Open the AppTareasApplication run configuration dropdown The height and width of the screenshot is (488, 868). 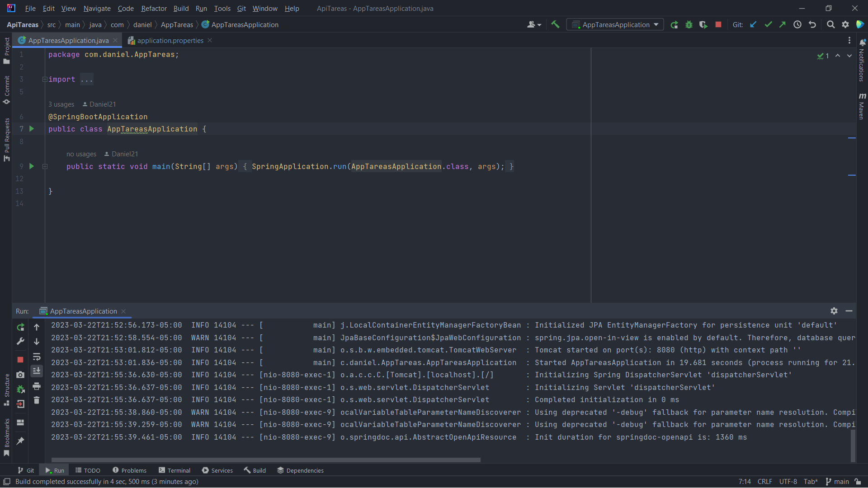coord(657,24)
